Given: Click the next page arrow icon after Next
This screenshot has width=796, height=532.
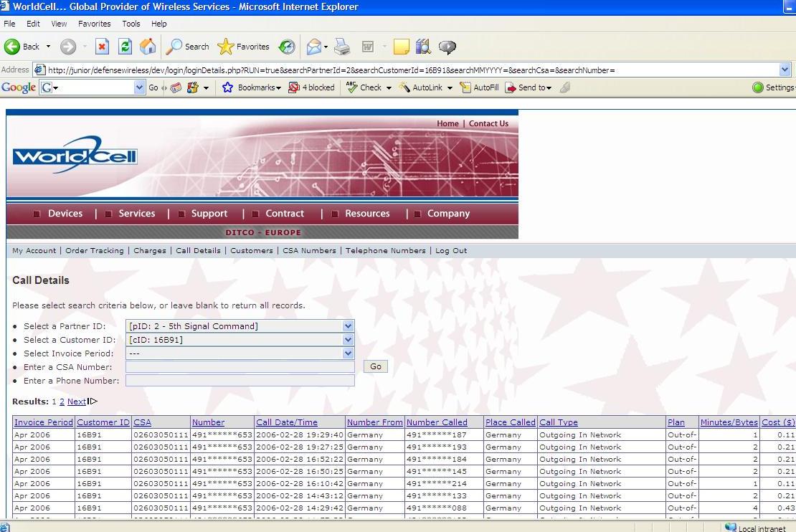Looking at the screenshot, I should (92, 401).
